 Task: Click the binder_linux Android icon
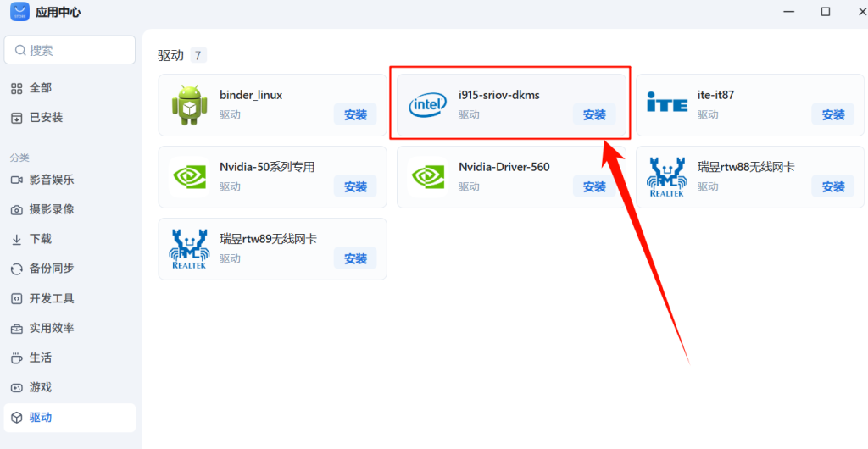click(189, 105)
